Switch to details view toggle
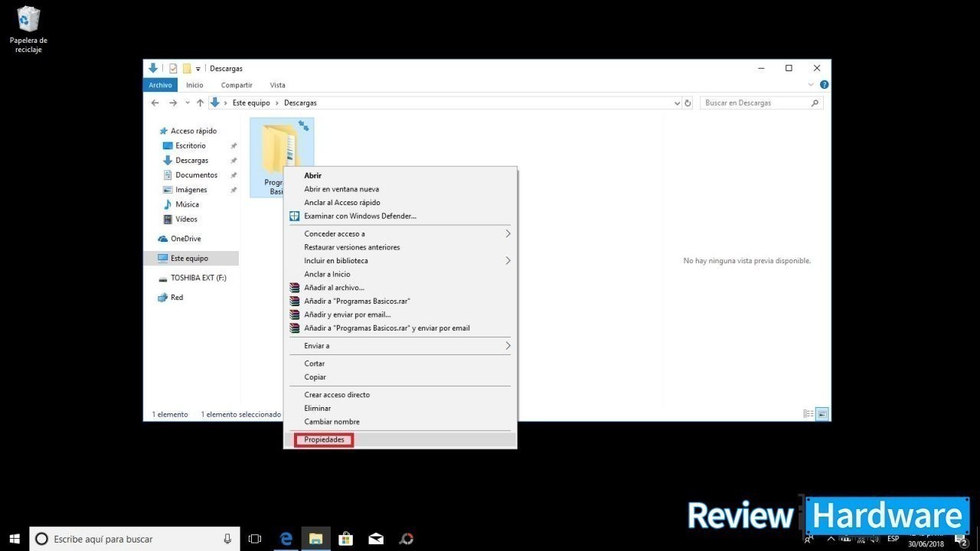The width and height of the screenshot is (980, 551). coord(808,414)
